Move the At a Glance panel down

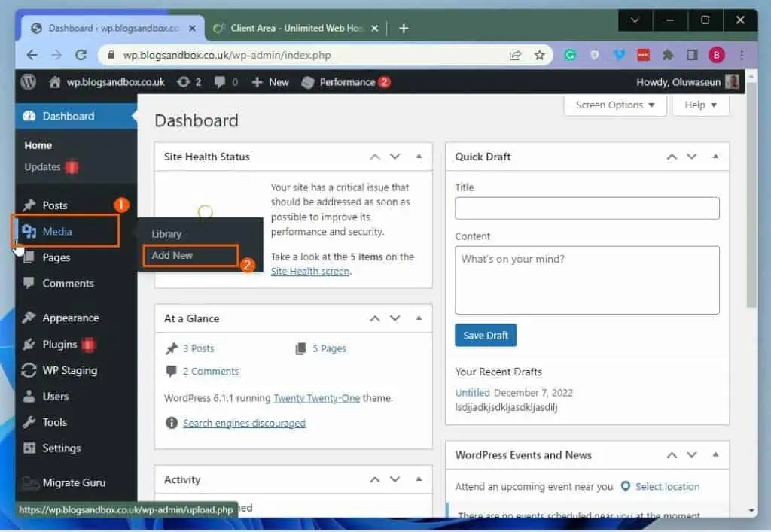(395, 318)
